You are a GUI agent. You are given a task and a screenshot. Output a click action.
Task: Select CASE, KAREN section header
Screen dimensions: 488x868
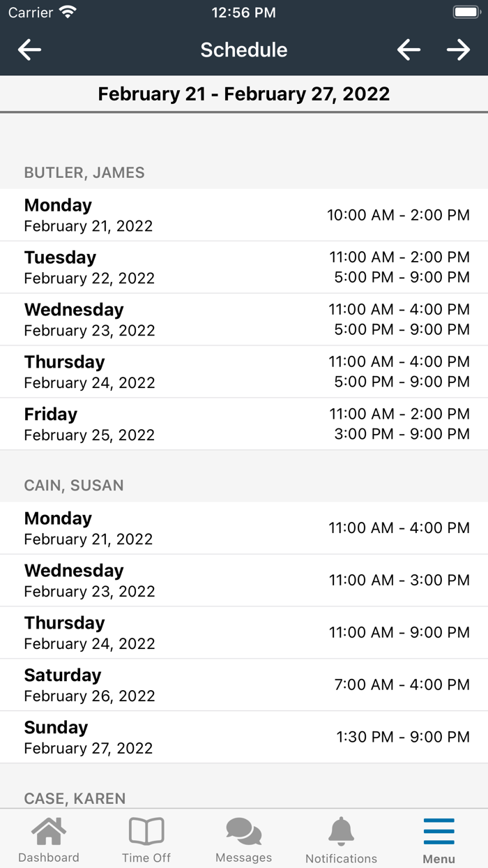(x=75, y=799)
